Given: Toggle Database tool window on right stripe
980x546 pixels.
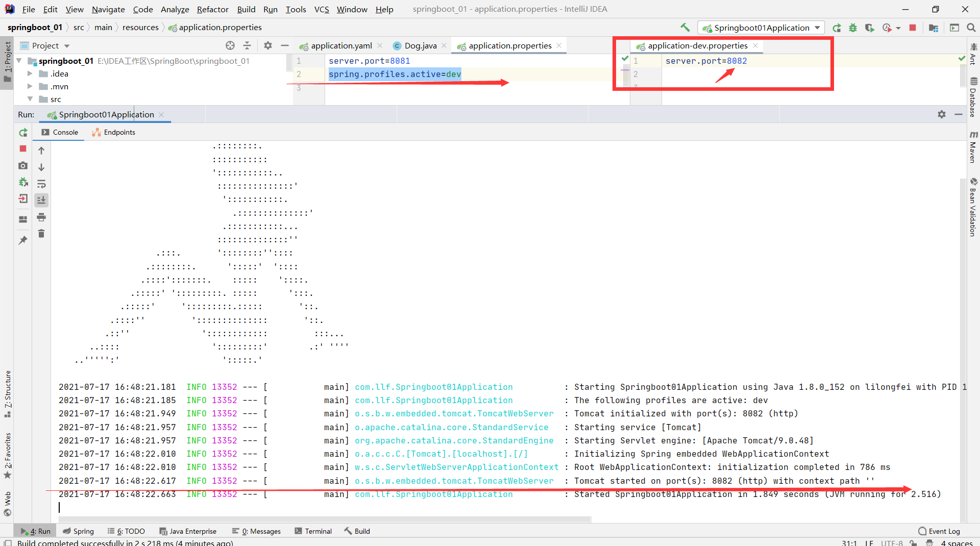Looking at the screenshot, I should point(973,97).
